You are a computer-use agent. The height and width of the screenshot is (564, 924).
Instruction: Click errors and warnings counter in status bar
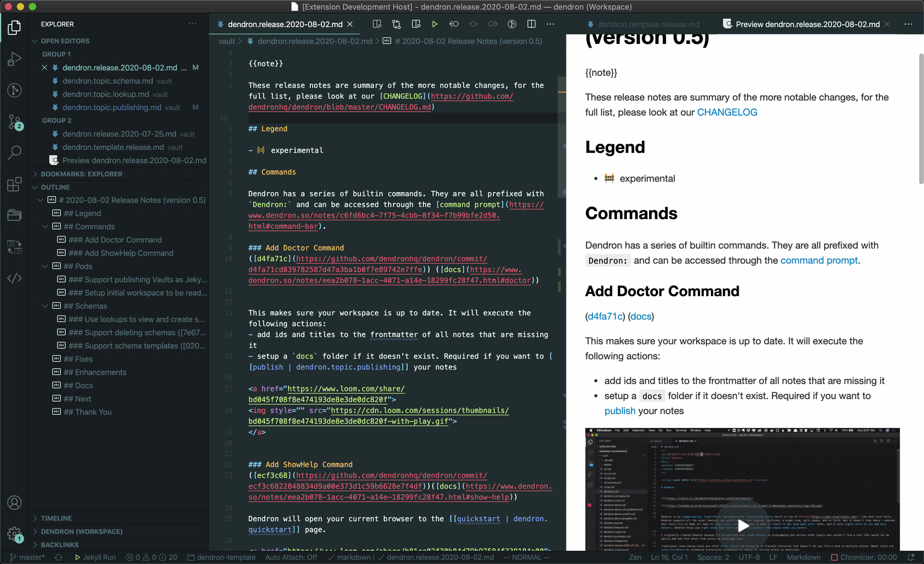pyautogui.click(x=151, y=557)
